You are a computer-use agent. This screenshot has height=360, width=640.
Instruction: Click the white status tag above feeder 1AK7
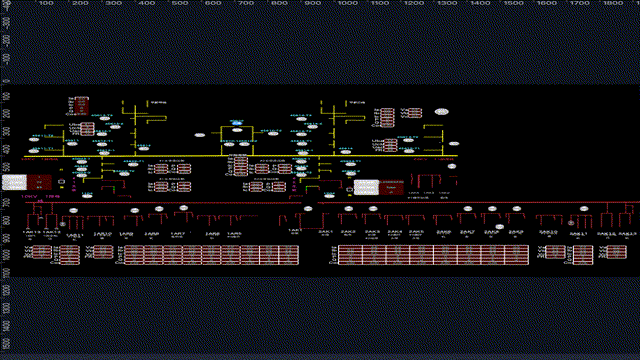(184, 208)
